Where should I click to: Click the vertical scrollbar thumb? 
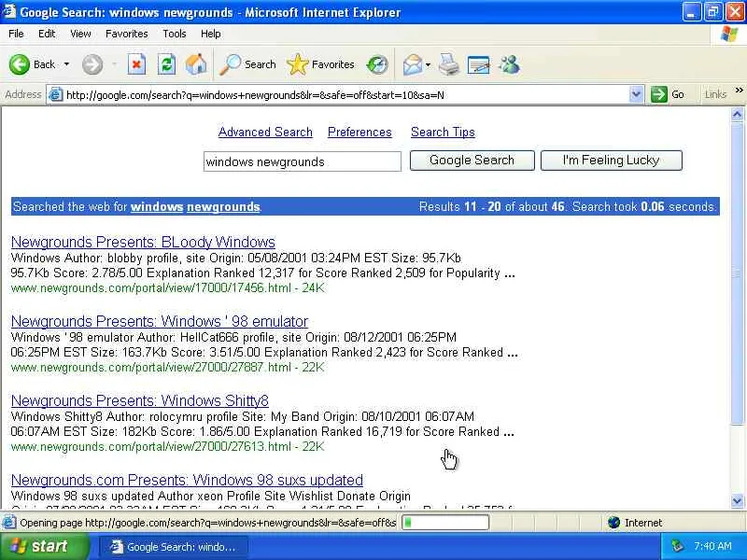coord(737,273)
